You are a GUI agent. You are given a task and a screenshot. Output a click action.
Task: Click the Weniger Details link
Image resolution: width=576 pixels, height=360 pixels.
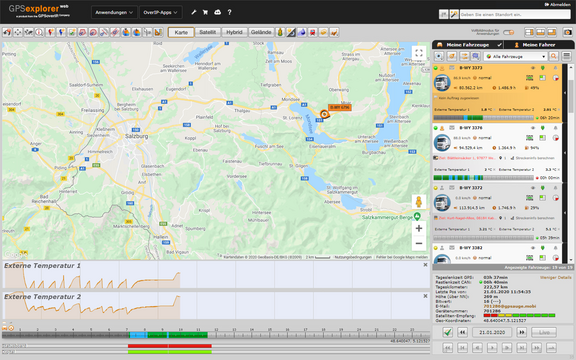(555, 277)
